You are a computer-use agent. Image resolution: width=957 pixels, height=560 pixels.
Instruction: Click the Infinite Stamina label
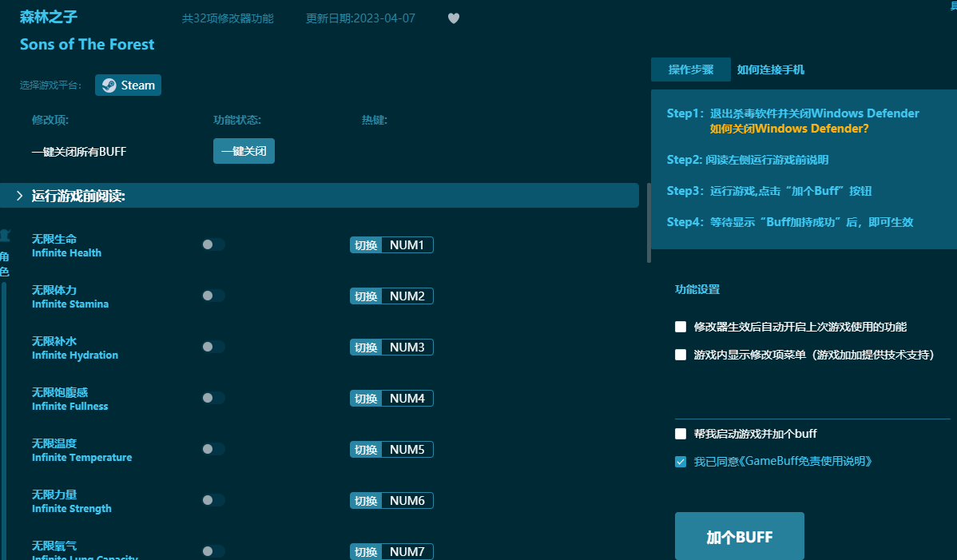pos(70,304)
